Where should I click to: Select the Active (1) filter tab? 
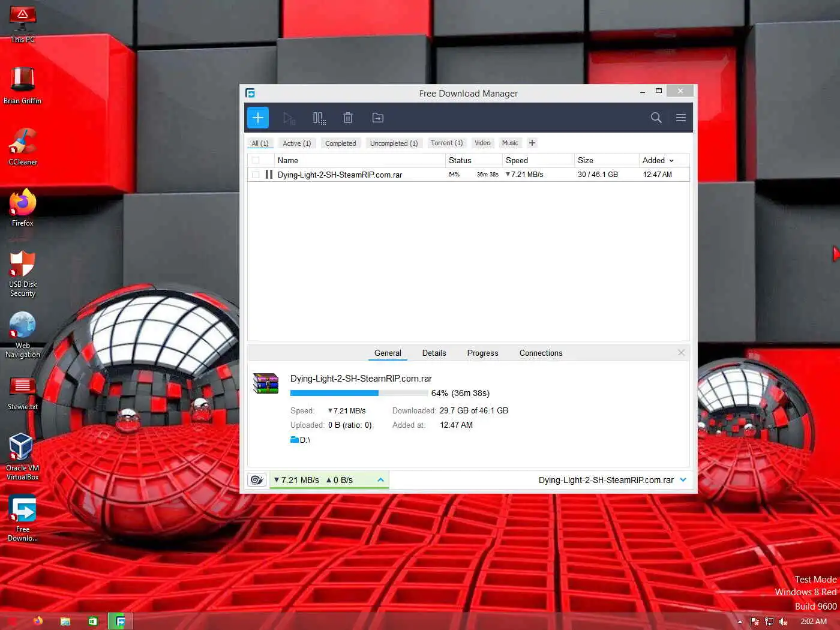297,143
